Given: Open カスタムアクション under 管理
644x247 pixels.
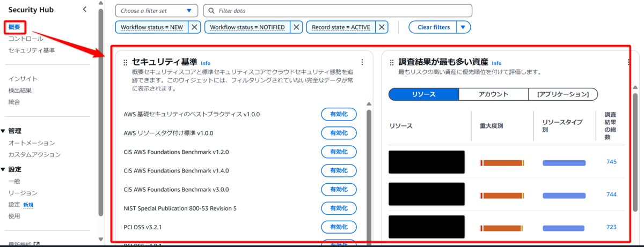Looking at the screenshot, I should pyautogui.click(x=34, y=155).
